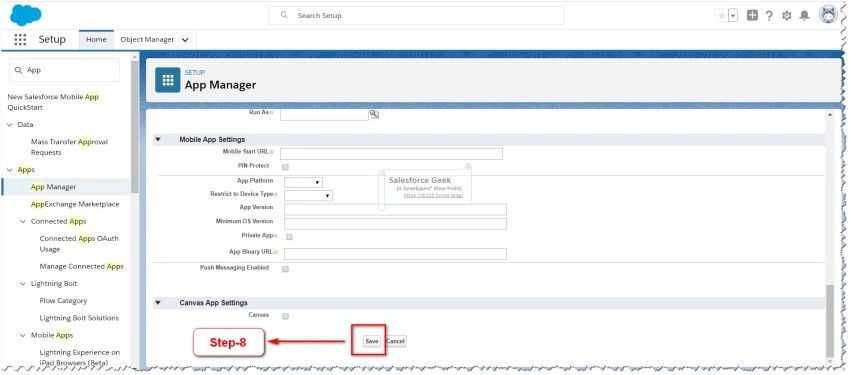Open the favorites list dropdown arrow

tap(733, 16)
